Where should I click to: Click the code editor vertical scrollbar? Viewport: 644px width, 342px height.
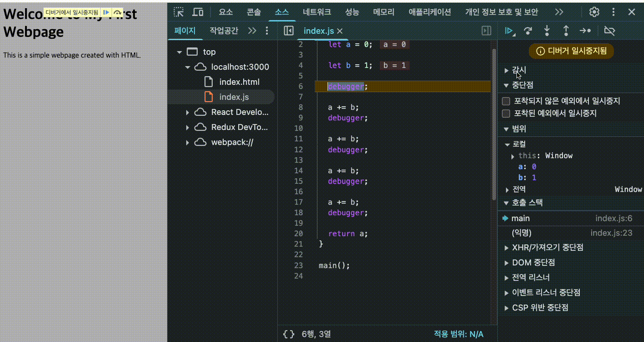click(x=494, y=123)
